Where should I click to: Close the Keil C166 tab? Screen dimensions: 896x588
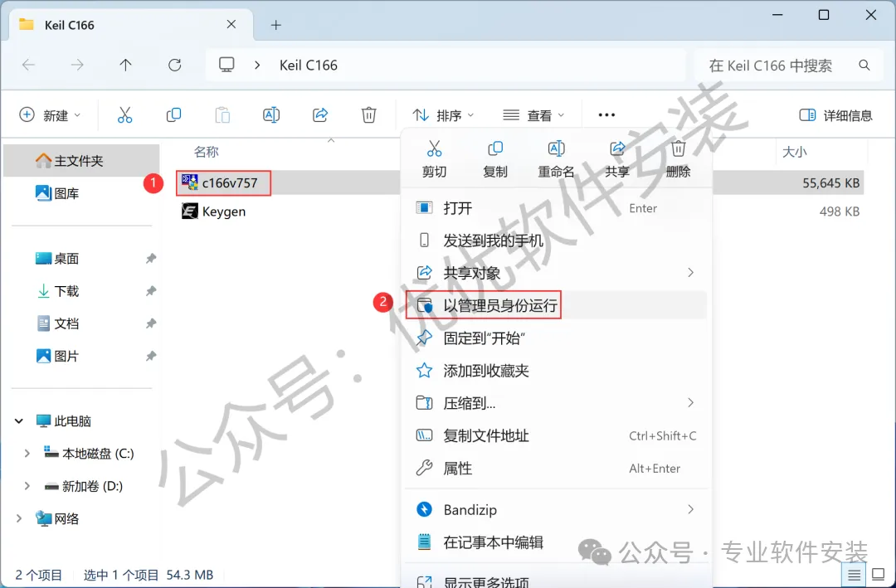[231, 24]
